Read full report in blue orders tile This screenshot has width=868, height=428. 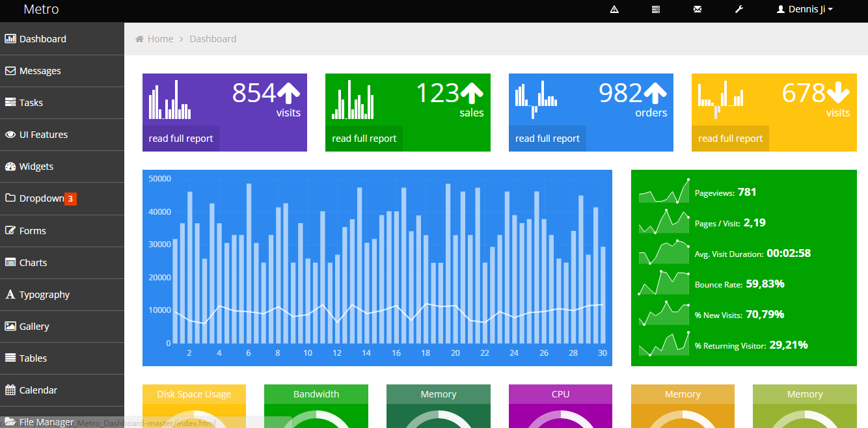click(547, 139)
